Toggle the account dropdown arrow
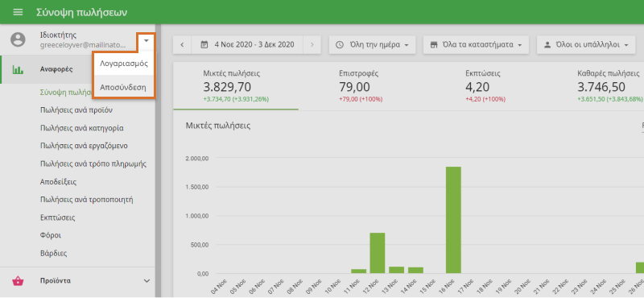Viewport: 644px width, 298px height. (x=147, y=40)
